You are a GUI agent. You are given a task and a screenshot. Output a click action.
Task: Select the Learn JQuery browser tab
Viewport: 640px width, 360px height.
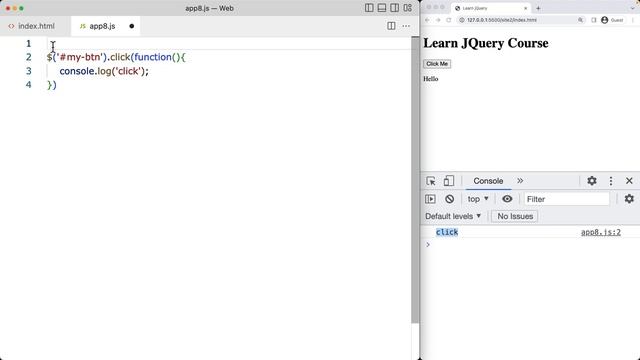[x=491, y=8]
